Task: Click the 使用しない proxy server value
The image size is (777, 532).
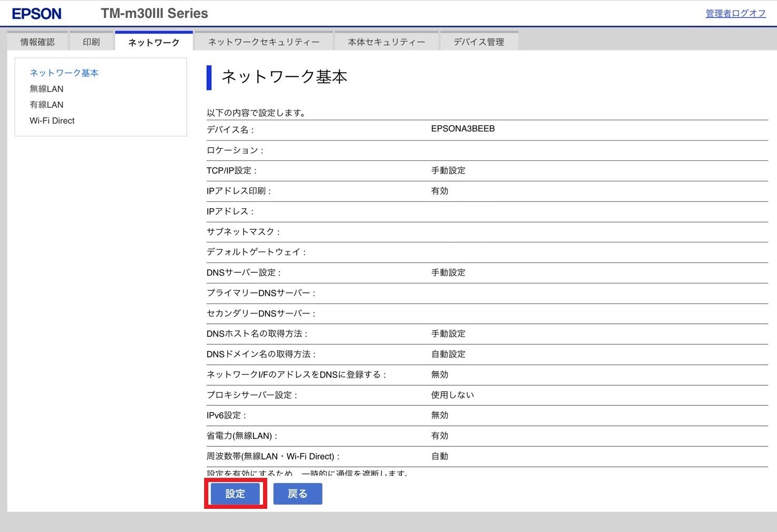Action: (452, 395)
